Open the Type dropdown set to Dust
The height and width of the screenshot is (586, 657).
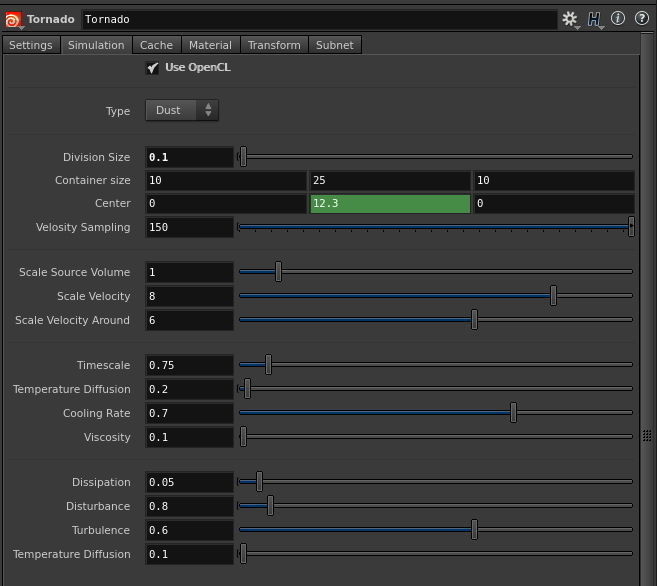point(182,111)
